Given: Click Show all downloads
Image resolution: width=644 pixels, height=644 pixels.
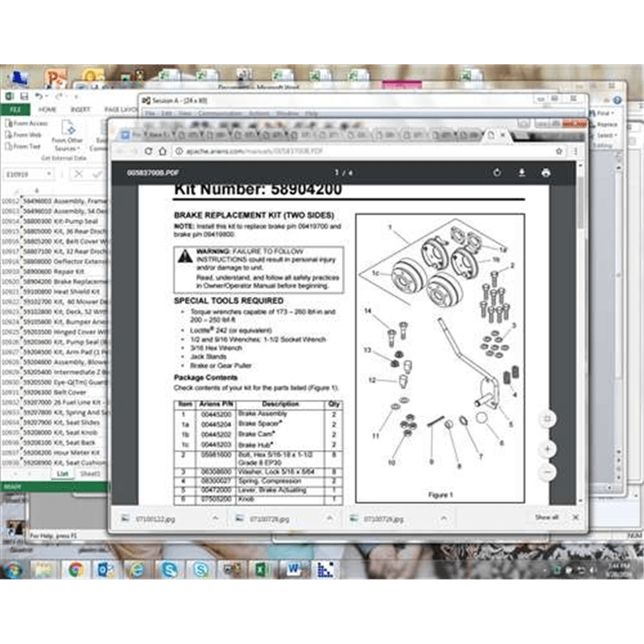Looking at the screenshot, I should [x=547, y=518].
